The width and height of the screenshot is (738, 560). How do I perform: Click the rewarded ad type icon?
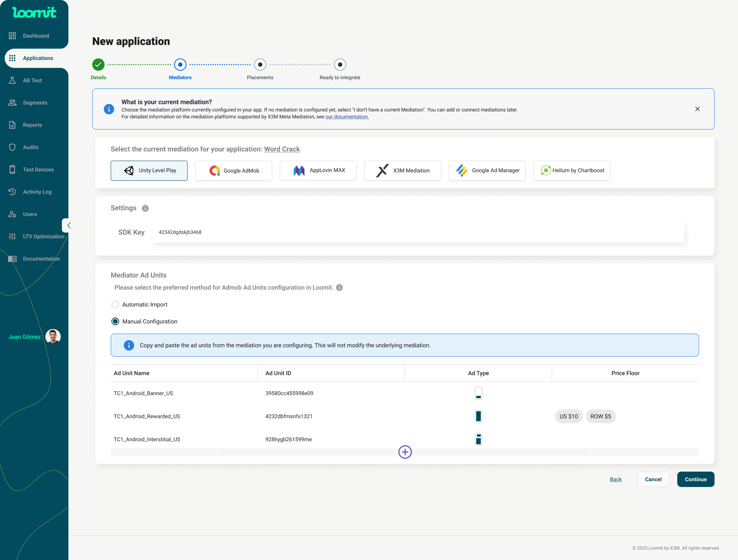click(x=478, y=416)
